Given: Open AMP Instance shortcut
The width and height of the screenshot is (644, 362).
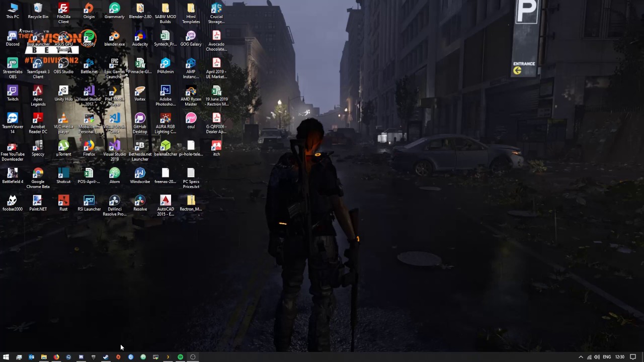Looking at the screenshot, I should [x=191, y=68].
